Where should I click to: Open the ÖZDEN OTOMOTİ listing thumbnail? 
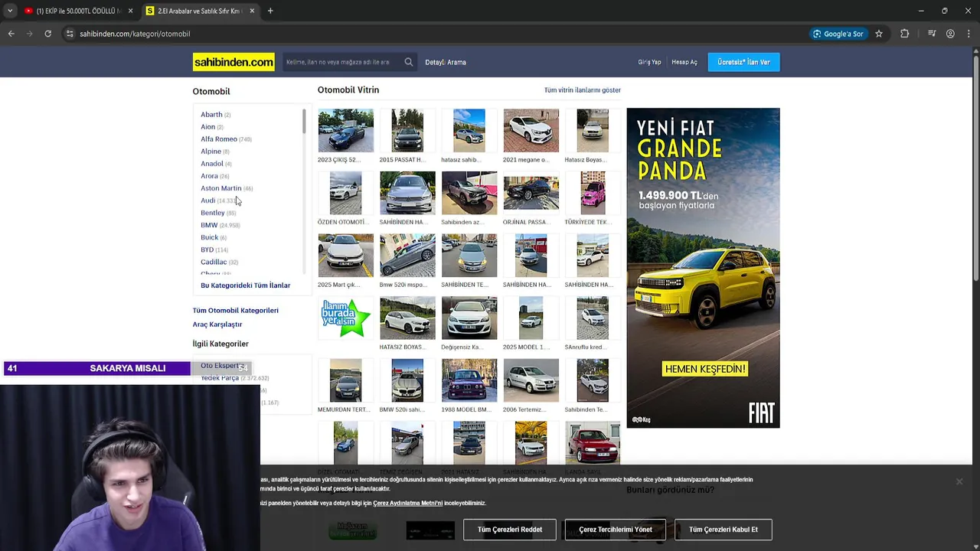coord(345,193)
